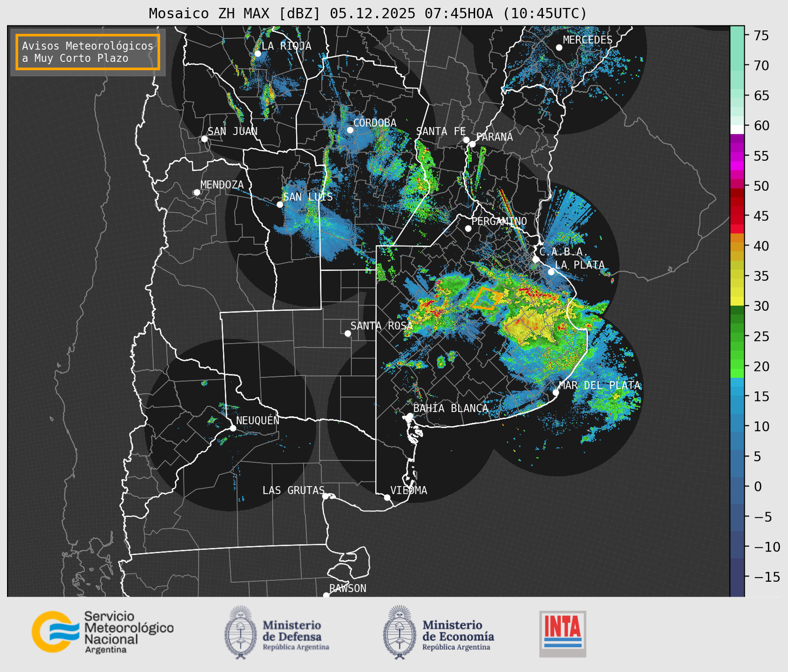Click the magenta 55 dBZ band on color scale

pos(737,156)
